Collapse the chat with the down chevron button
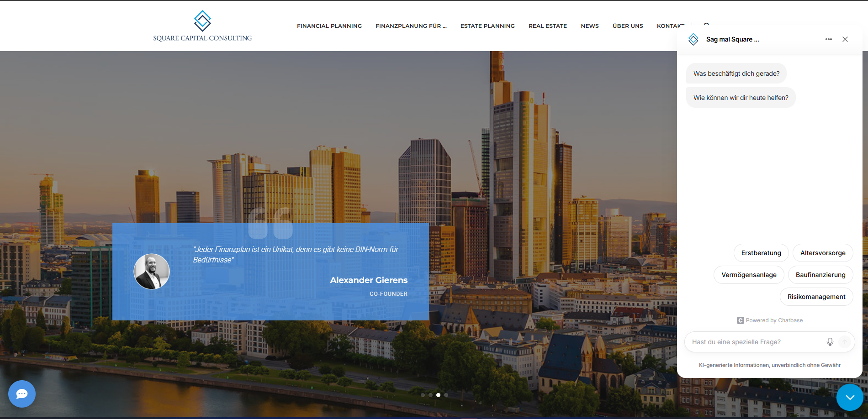 [x=850, y=397]
